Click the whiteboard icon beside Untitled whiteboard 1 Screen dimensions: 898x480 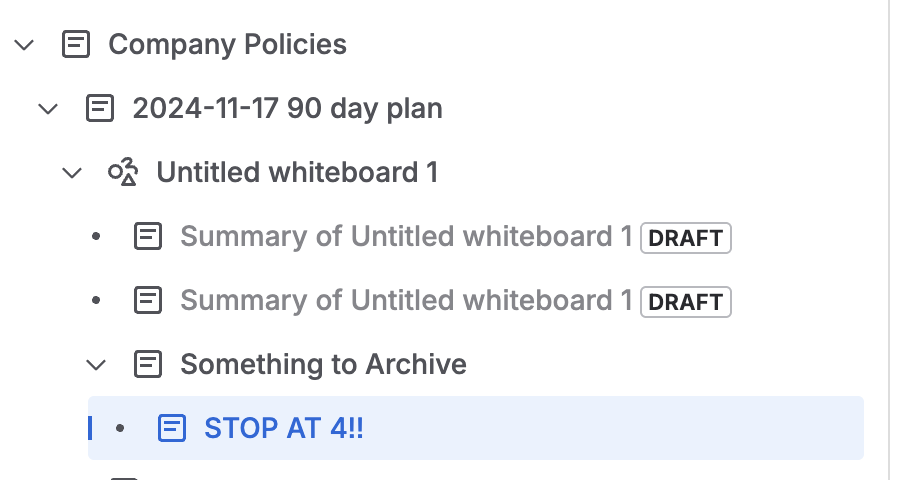pos(123,173)
